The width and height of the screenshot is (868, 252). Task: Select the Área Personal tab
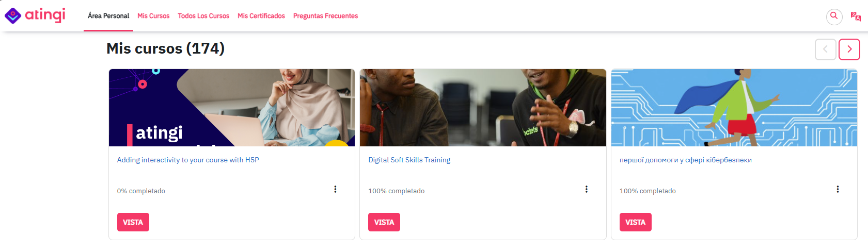pos(108,16)
